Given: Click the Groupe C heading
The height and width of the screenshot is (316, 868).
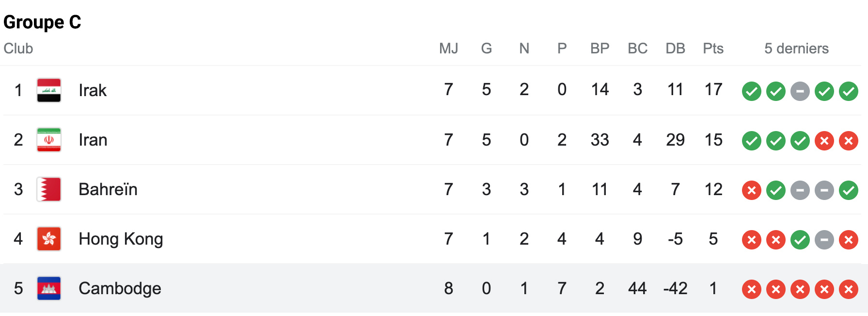Looking at the screenshot, I should tap(42, 22).
